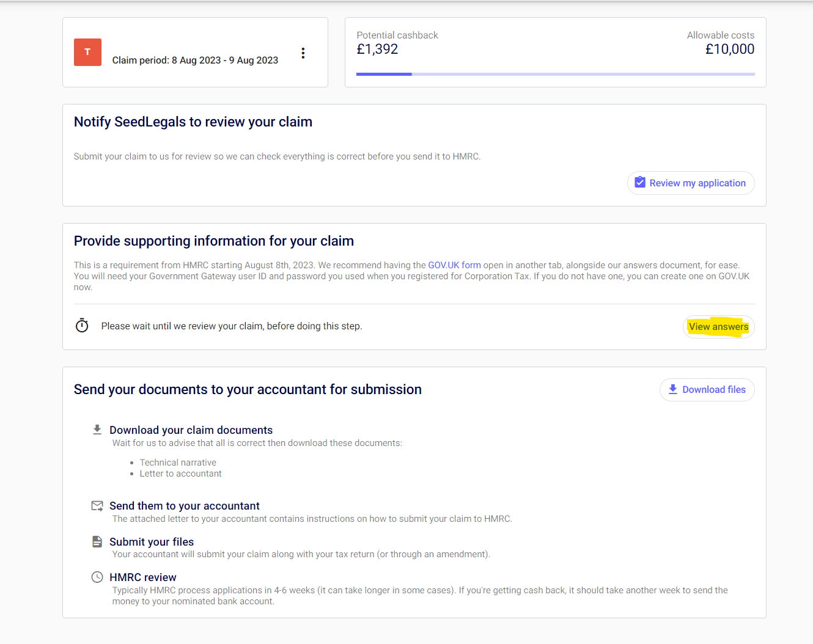Viewport: 813px width, 644px height.
Task: Open the highlighted View answers button
Action: [718, 327]
